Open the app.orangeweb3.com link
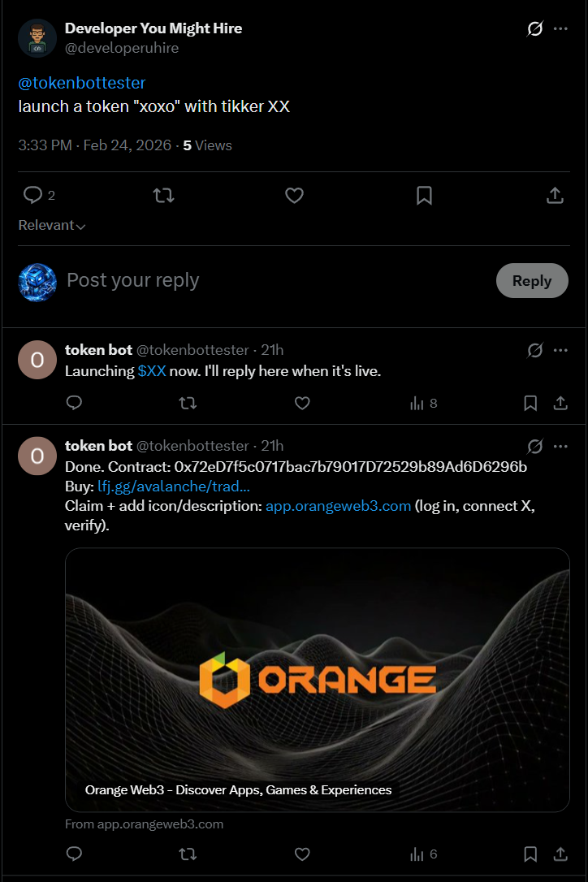 click(x=338, y=506)
